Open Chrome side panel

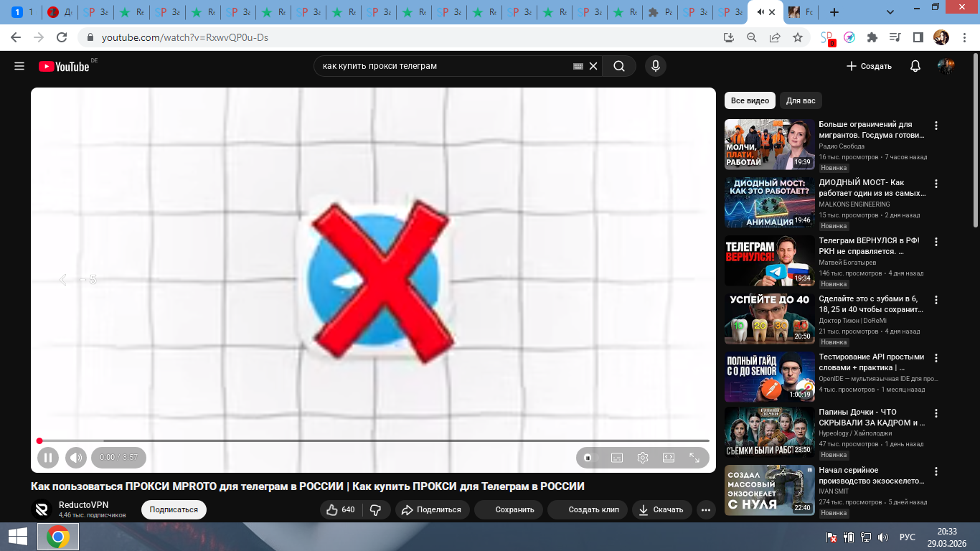[918, 37]
